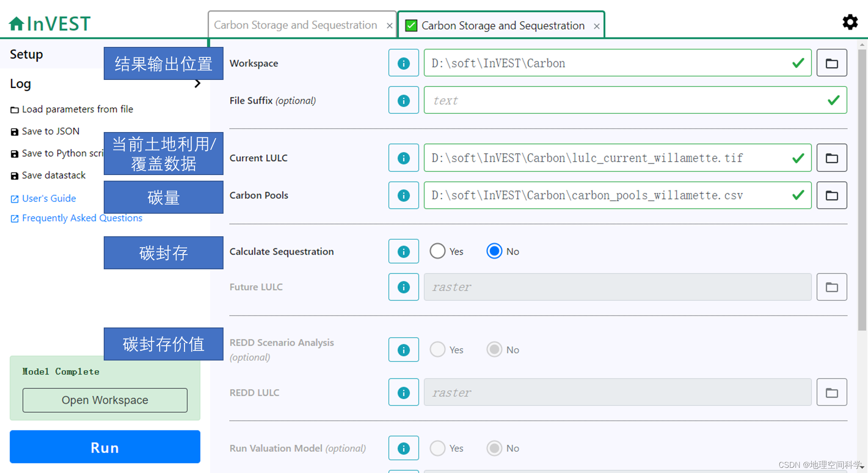Browse folder for Current LULC file
The image size is (868, 473).
pos(831,158)
